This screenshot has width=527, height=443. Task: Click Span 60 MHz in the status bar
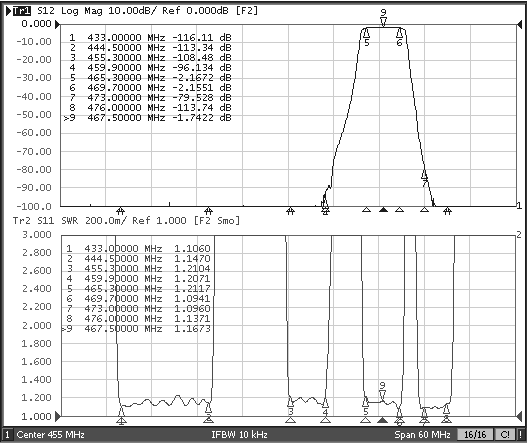click(x=422, y=435)
